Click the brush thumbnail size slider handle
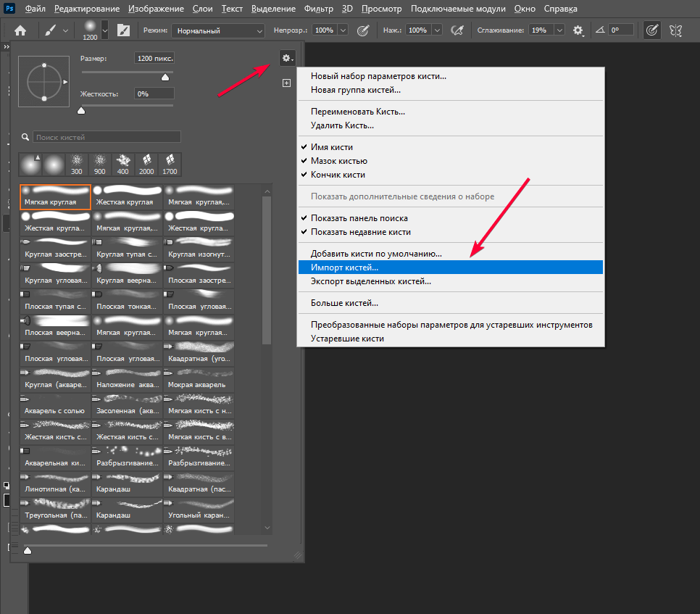 [x=28, y=550]
